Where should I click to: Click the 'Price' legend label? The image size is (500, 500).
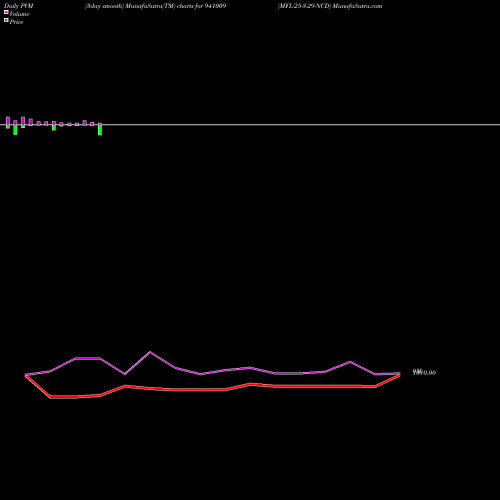pyautogui.click(x=16, y=22)
